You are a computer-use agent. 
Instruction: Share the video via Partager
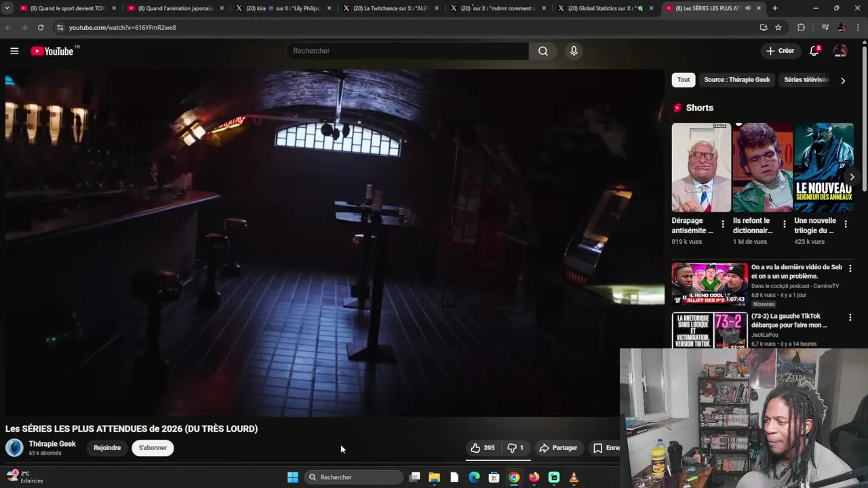pyautogui.click(x=558, y=448)
